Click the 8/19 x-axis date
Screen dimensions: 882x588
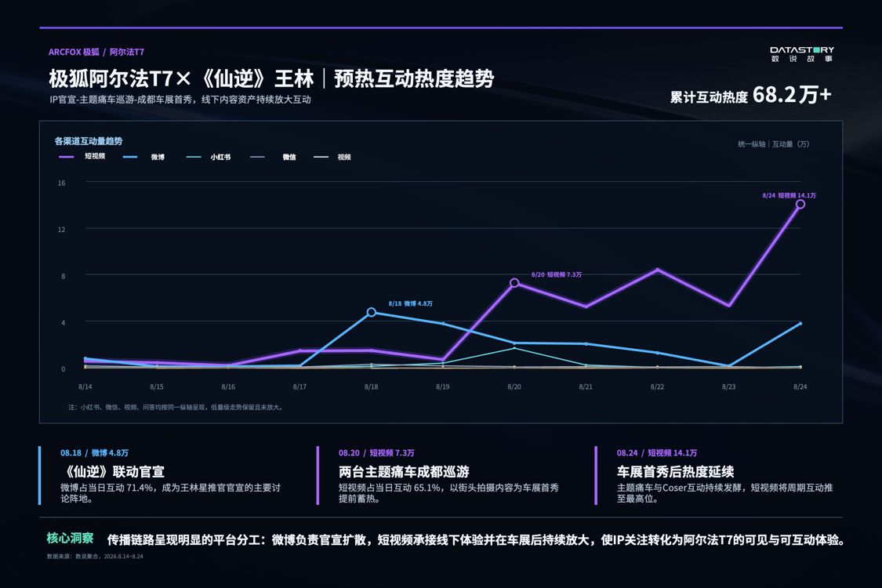point(442,387)
